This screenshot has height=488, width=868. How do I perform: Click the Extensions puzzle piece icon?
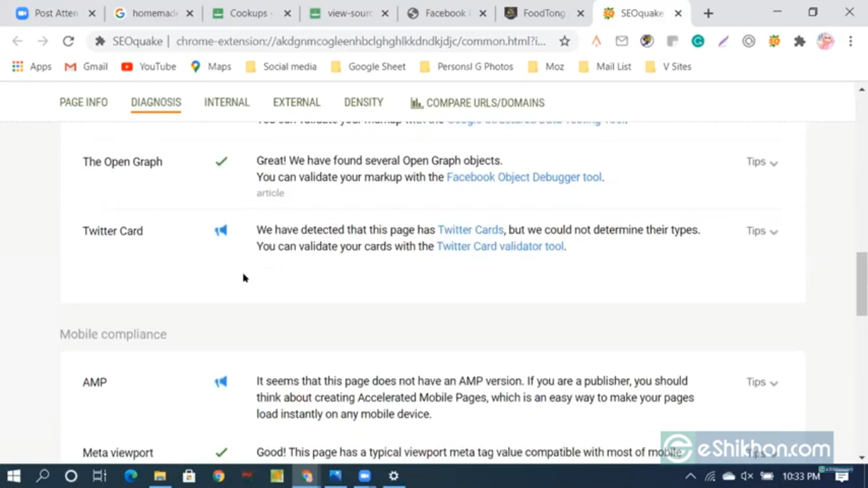click(x=799, y=41)
